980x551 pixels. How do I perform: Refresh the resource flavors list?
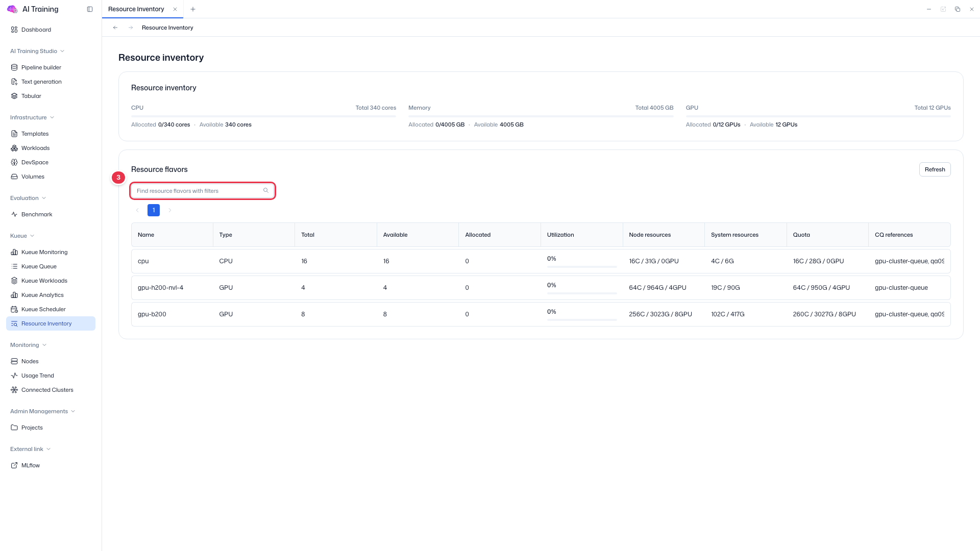click(x=935, y=169)
